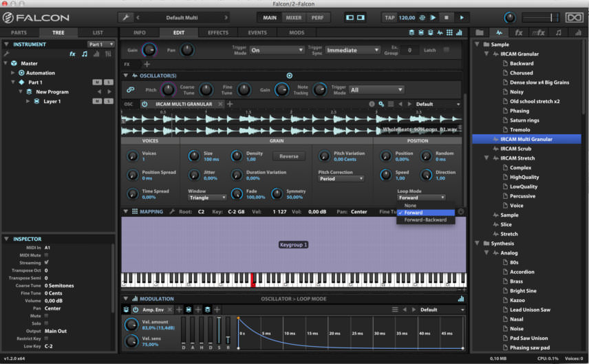The width and height of the screenshot is (589, 364).
Task: Open the wrench preferences icon
Action: [x=126, y=17]
